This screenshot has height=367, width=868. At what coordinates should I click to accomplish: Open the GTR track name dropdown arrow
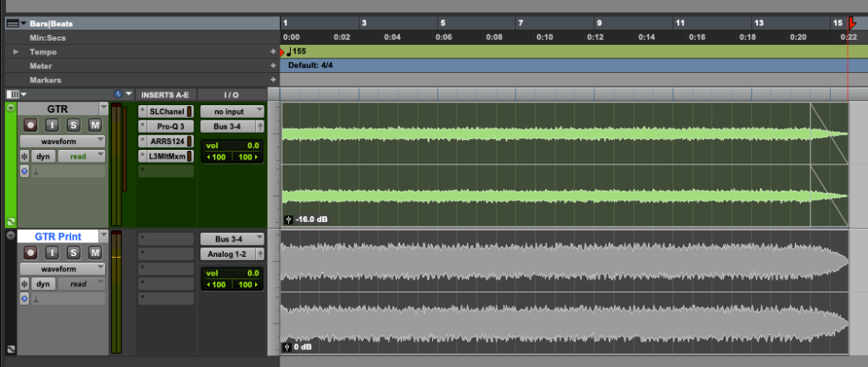click(x=103, y=108)
